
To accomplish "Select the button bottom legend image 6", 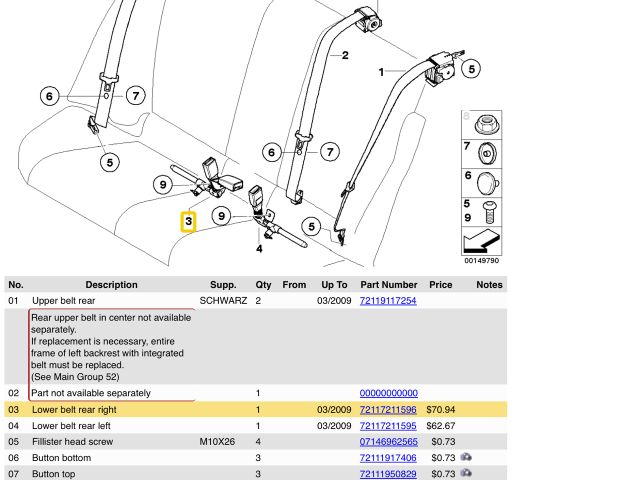I will pyautogui.click(x=485, y=182).
